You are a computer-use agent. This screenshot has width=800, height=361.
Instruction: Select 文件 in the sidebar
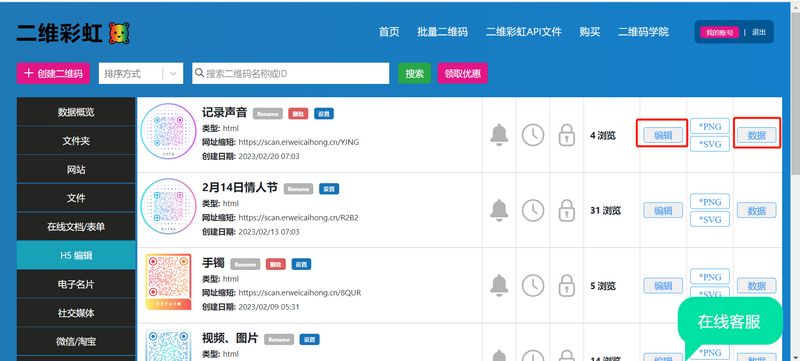point(76,198)
